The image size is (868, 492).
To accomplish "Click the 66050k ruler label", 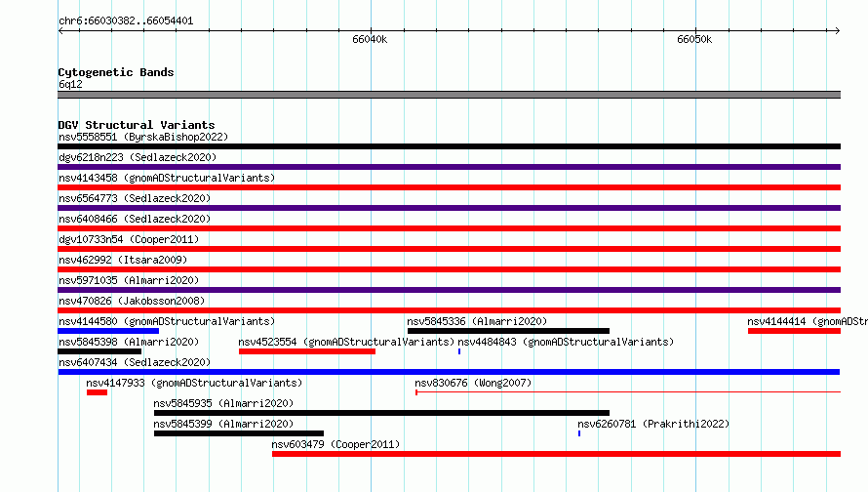I will point(694,40).
